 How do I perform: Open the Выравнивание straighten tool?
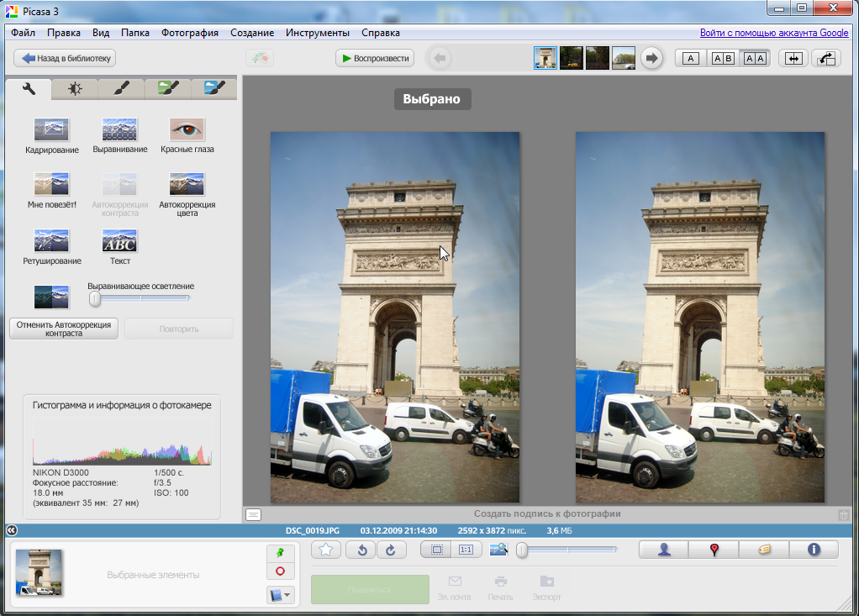[119, 130]
